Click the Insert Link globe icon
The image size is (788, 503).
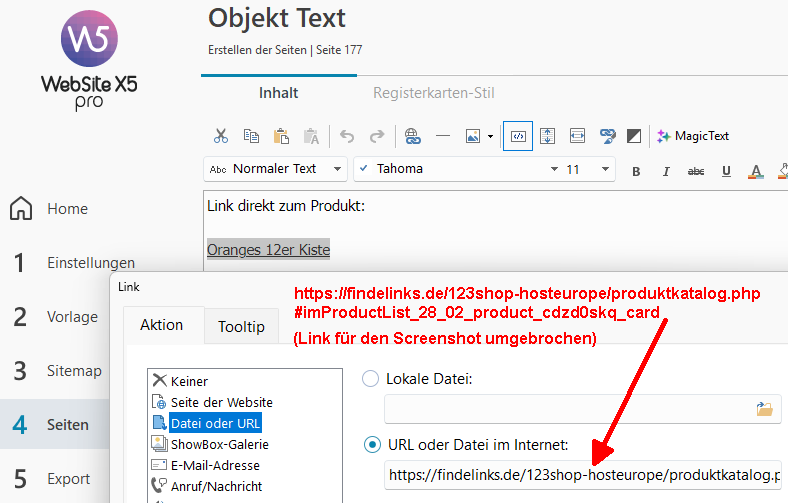coord(412,136)
